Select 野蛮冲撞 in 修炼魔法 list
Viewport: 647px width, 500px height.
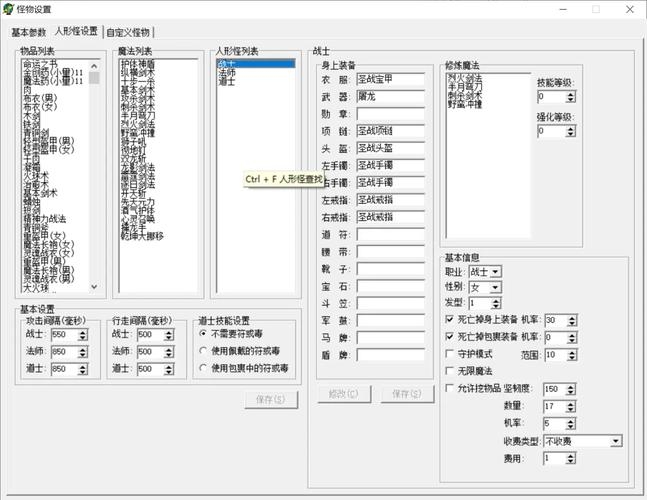pyautogui.click(x=465, y=104)
